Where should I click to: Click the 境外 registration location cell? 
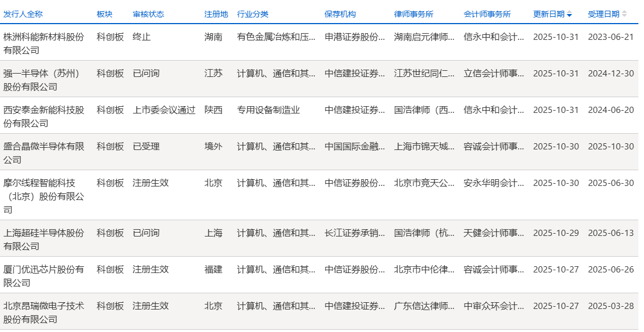click(x=214, y=147)
